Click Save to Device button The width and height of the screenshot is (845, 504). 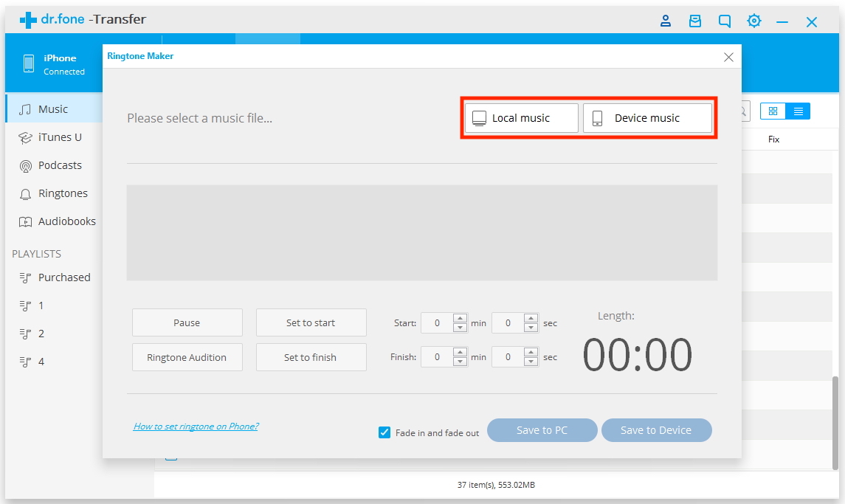(x=656, y=430)
